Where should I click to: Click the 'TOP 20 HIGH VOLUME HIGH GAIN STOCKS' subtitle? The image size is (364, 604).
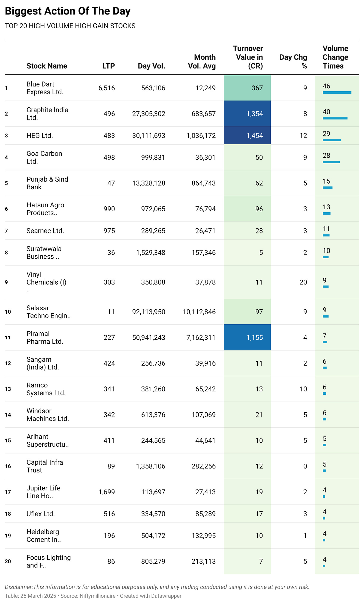[70, 26]
